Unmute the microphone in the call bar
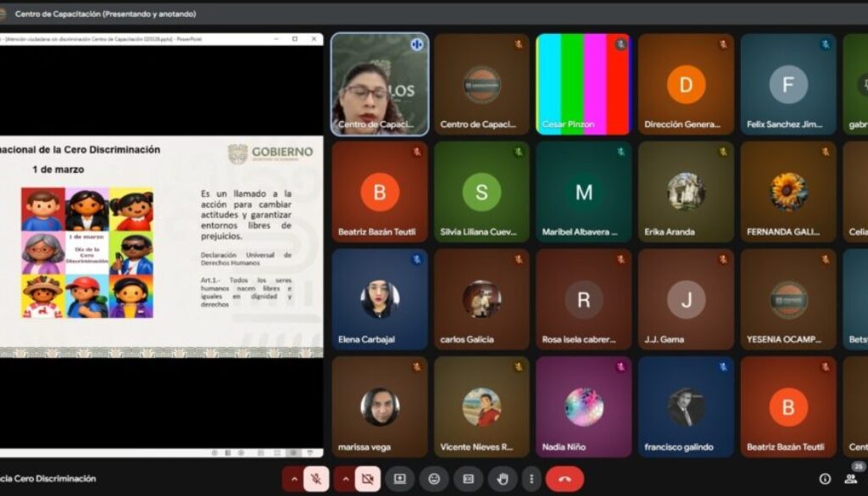The height and width of the screenshot is (496, 868). pyautogui.click(x=316, y=479)
